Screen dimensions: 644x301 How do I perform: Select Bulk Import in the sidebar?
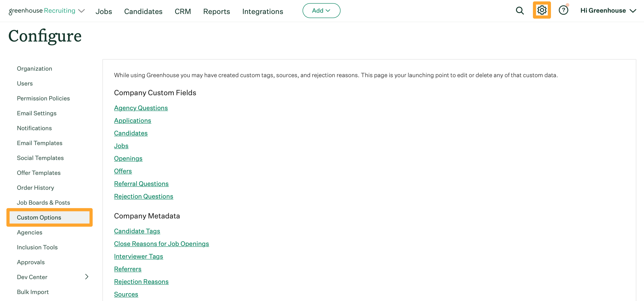click(x=32, y=292)
